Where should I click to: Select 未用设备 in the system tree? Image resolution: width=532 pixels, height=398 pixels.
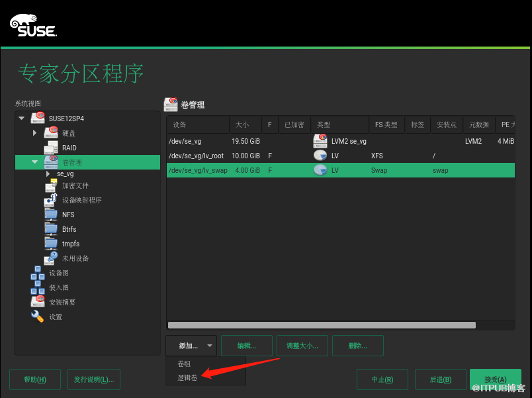(75, 258)
